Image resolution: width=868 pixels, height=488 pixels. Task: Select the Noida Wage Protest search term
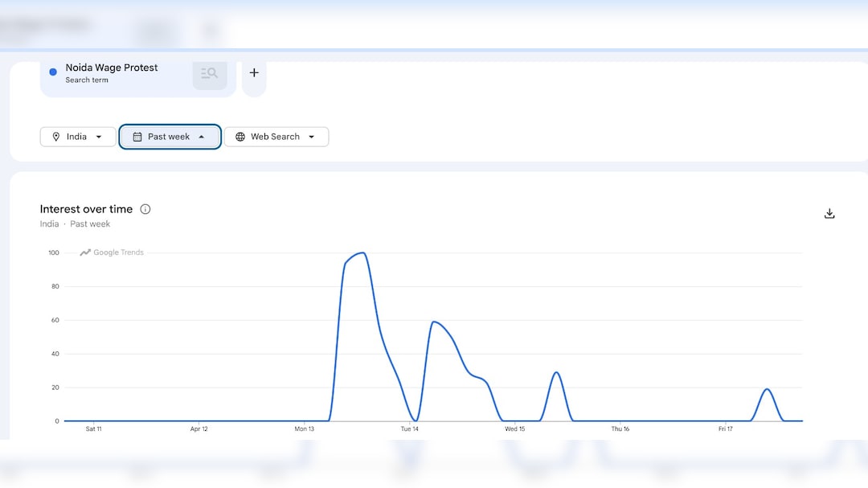(x=112, y=68)
